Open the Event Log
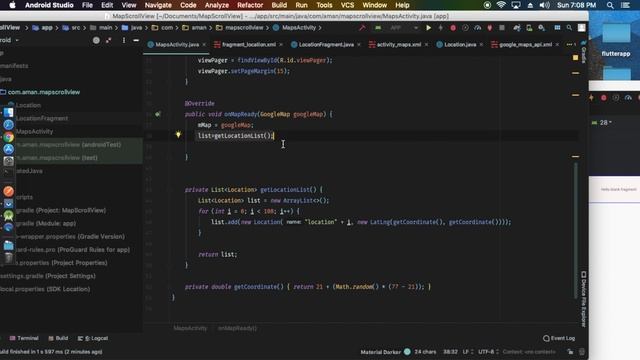The width and height of the screenshot is (640, 360). [x=559, y=338]
